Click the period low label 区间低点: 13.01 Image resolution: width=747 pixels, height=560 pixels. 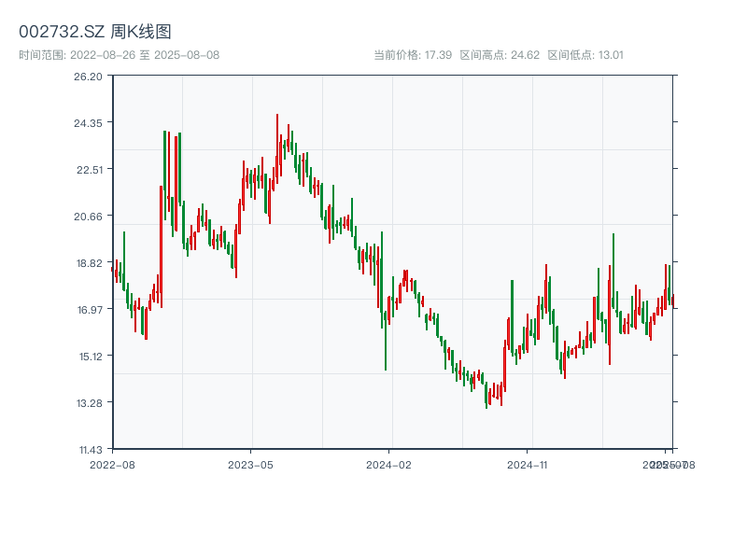tap(585, 55)
